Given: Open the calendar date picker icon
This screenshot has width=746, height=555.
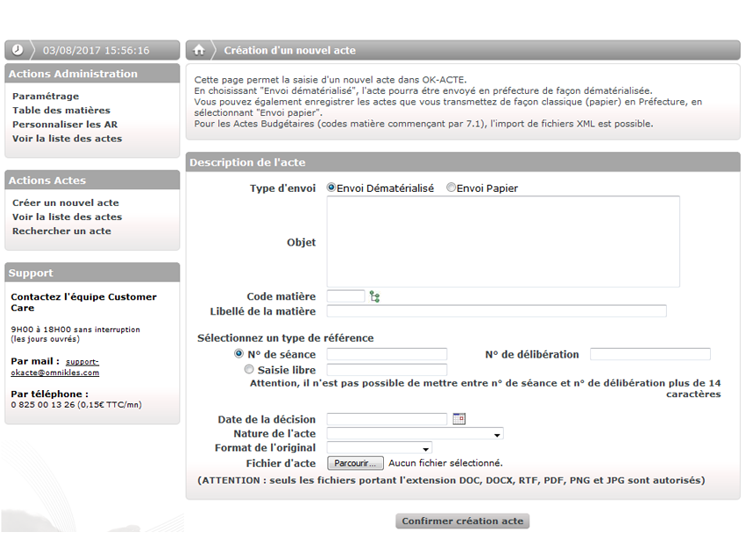Looking at the screenshot, I should [459, 419].
